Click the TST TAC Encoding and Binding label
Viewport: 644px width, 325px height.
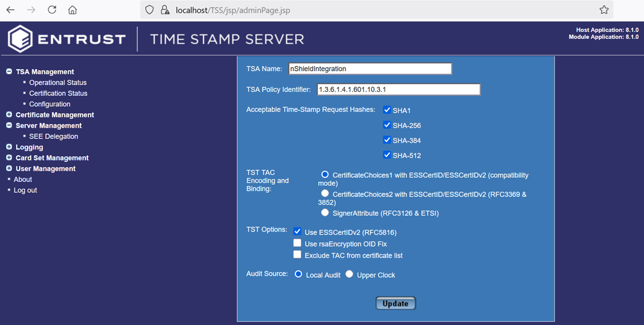click(x=268, y=181)
